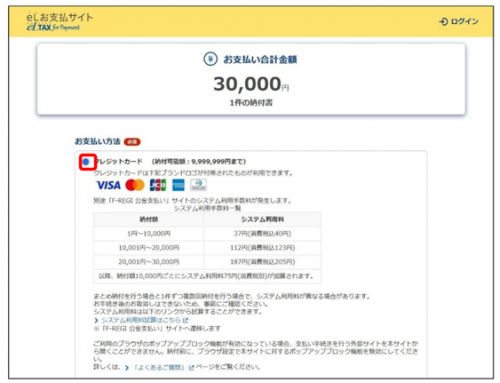Viewport: 500px width, 383px height.
Task: Click the American Express brand logo
Action: pos(178,185)
